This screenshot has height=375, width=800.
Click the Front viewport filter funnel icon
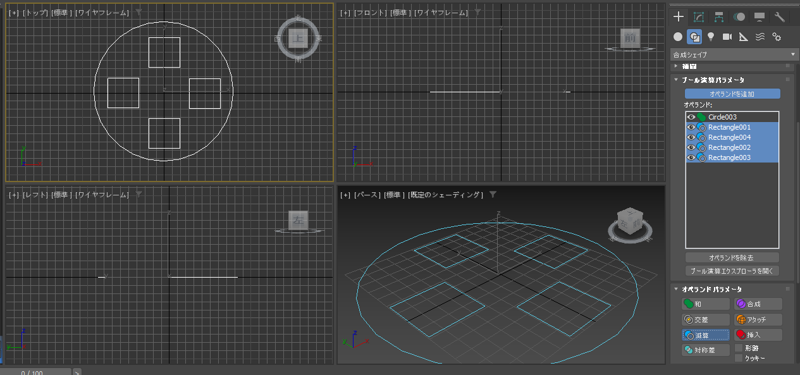tap(477, 12)
